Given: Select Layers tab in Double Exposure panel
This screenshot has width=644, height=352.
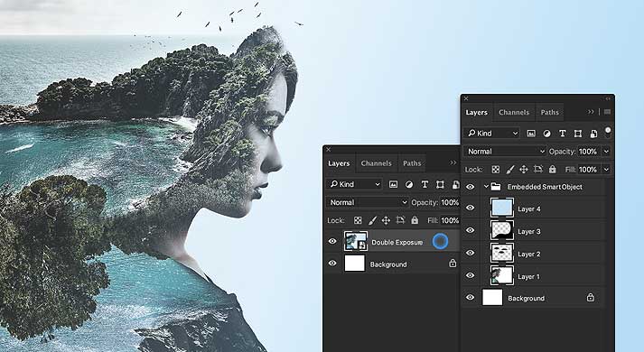Looking at the screenshot, I should [339, 163].
